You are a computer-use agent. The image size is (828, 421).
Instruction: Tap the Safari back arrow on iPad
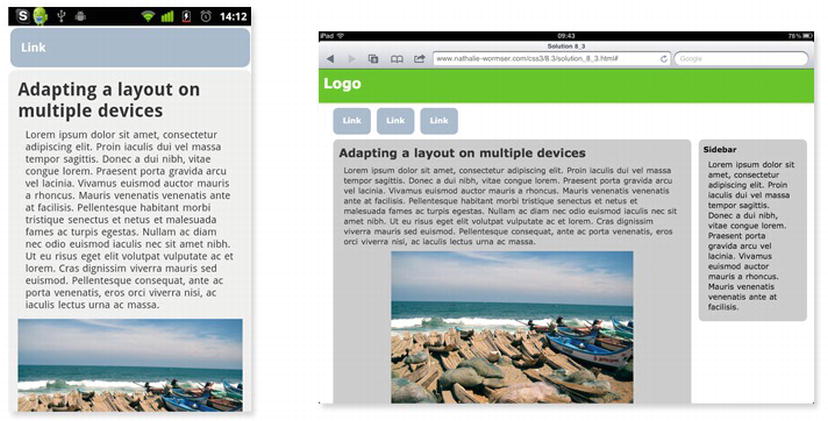[331, 59]
